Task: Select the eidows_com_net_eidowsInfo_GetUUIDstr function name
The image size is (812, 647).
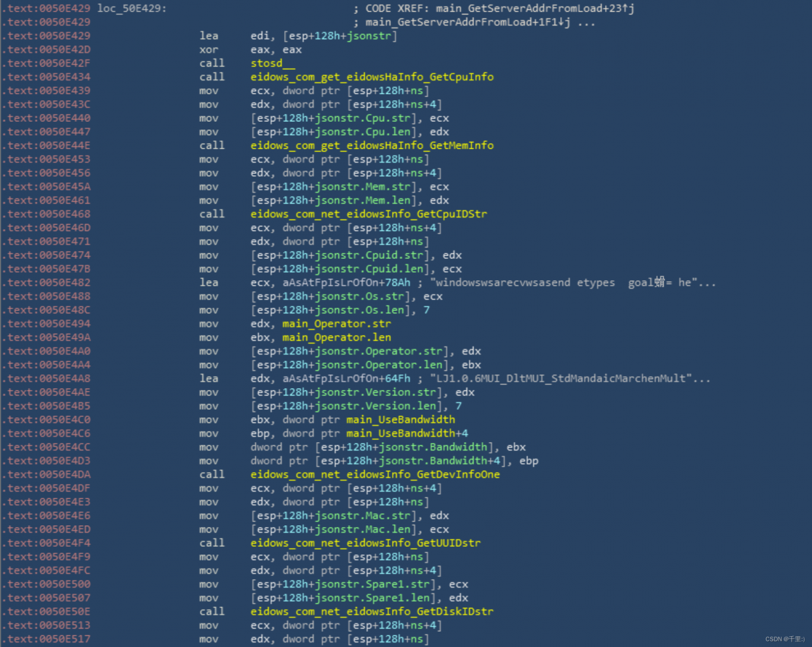Action: pyautogui.click(x=365, y=543)
